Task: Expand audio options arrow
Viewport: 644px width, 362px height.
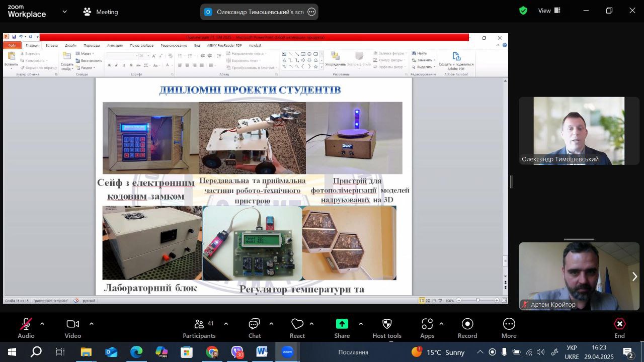Action: (x=42, y=324)
